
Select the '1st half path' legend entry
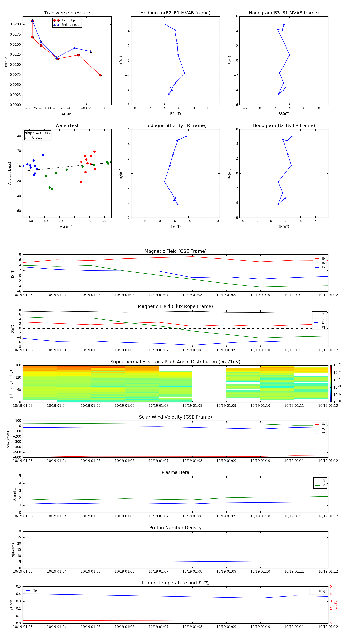(x=66, y=20)
